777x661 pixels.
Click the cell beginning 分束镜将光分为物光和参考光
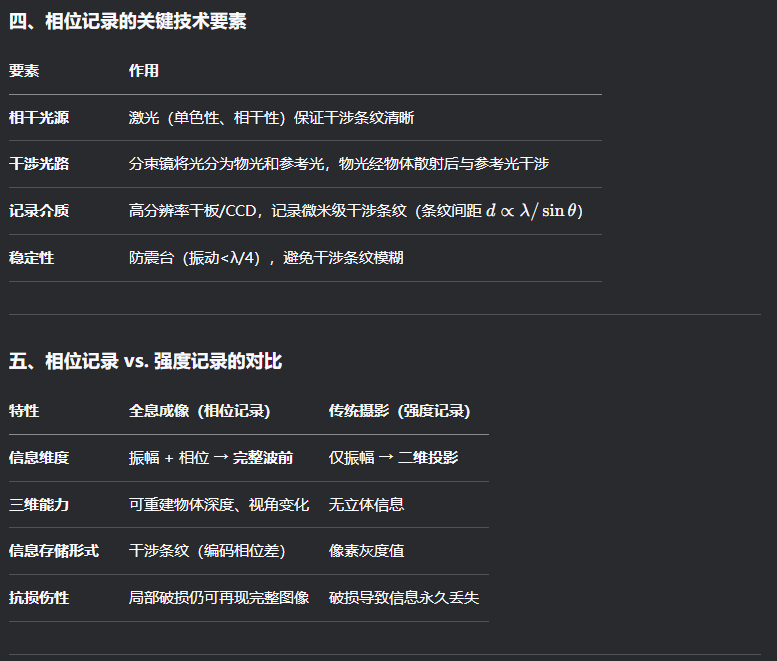(x=338, y=164)
